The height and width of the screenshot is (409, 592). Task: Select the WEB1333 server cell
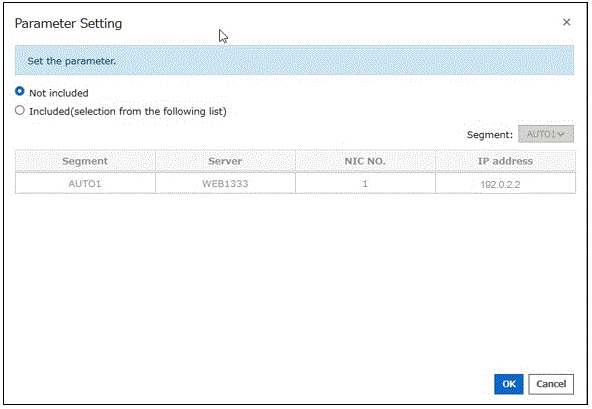pyautogui.click(x=225, y=184)
